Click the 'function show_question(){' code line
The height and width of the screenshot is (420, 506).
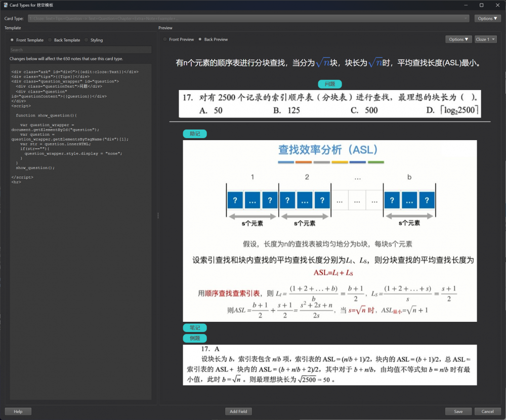[x=46, y=115]
